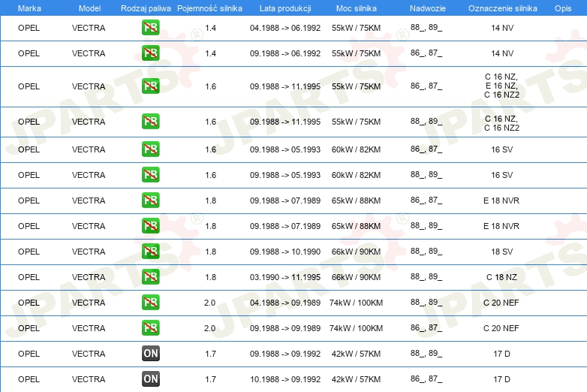Click 66kW / 90KM in the C 18 NZ row
Screen dimensions: 587x392
click(x=356, y=277)
